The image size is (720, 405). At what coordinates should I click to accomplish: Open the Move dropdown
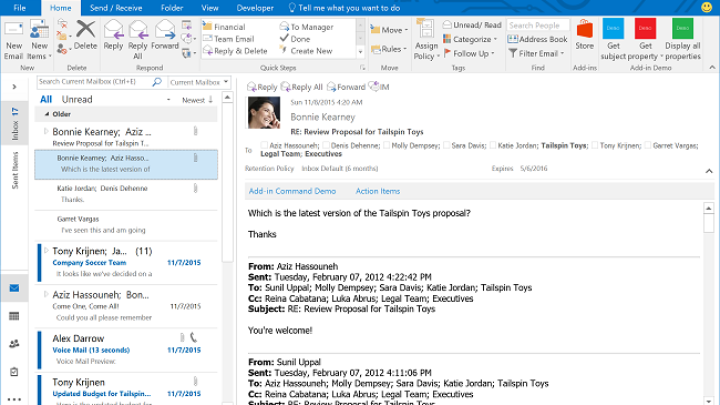pos(389,30)
